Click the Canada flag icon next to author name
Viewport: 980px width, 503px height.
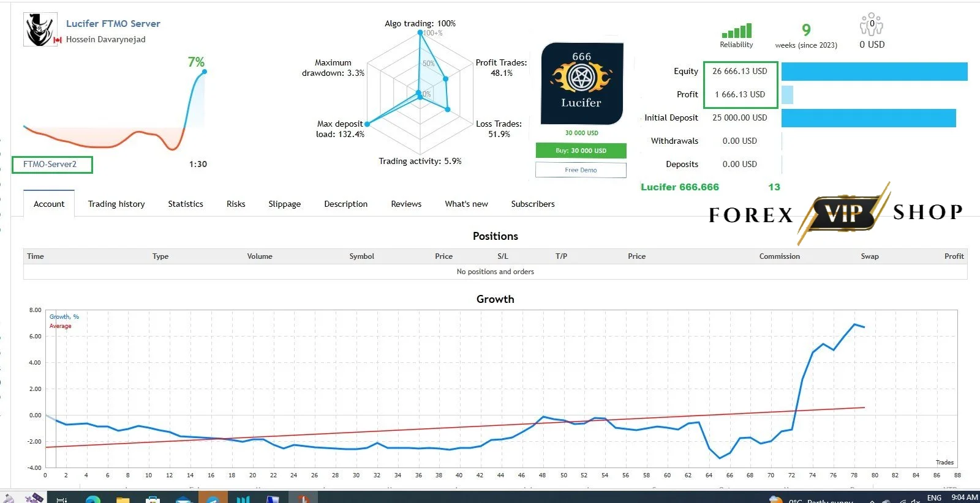click(x=58, y=40)
